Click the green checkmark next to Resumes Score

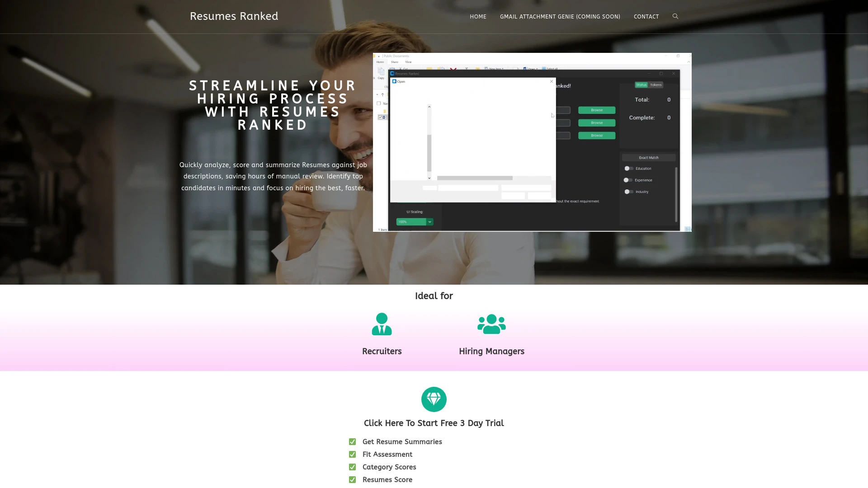coord(352,480)
